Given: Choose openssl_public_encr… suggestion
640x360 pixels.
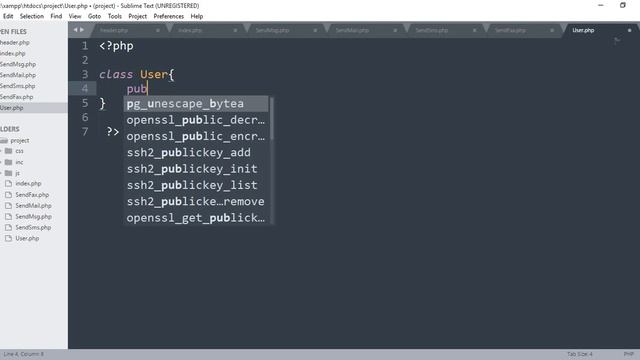Looking at the screenshot, I should pos(196,136).
